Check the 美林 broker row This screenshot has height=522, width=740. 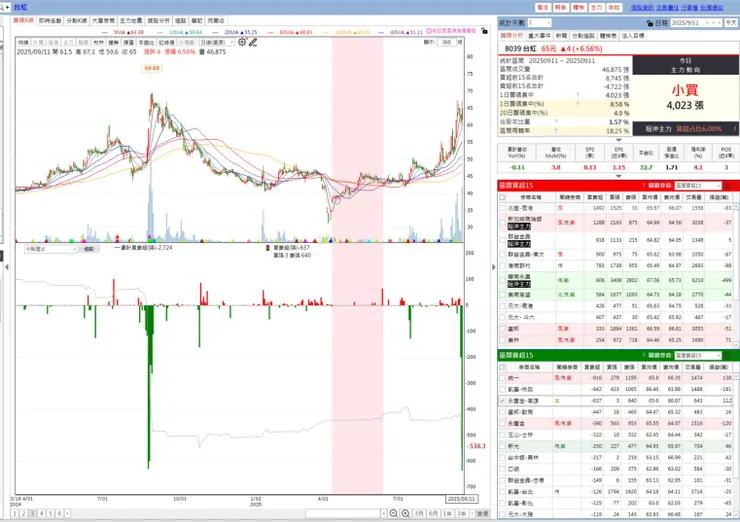(502, 340)
